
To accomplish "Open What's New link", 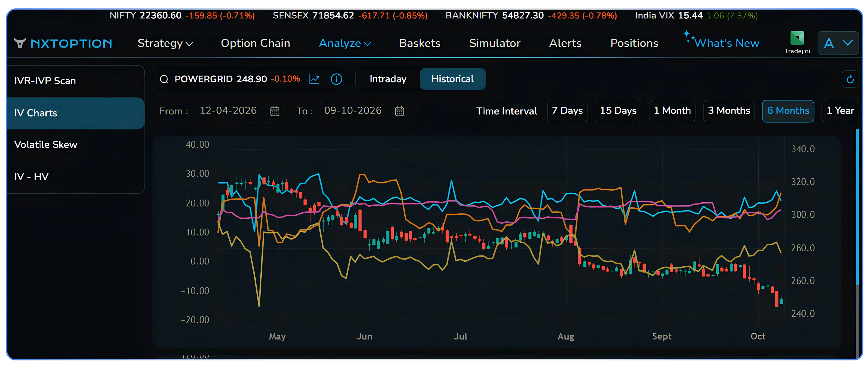I will [x=727, y=43].
